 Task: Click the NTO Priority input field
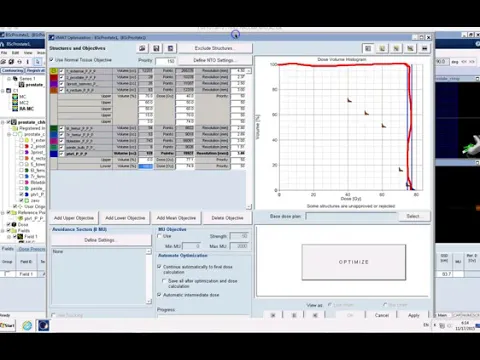tap(166, 61)
